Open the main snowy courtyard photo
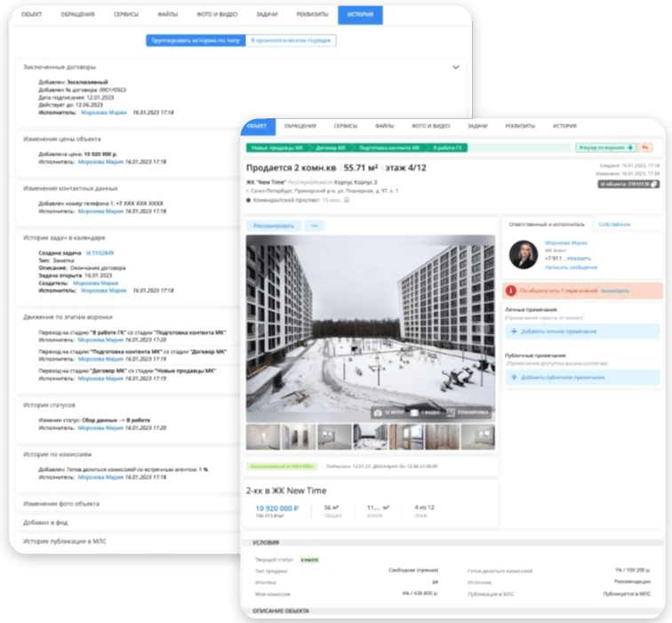This screenshot has height=623, width=672. pyautogui.click(x=371, y=328)
